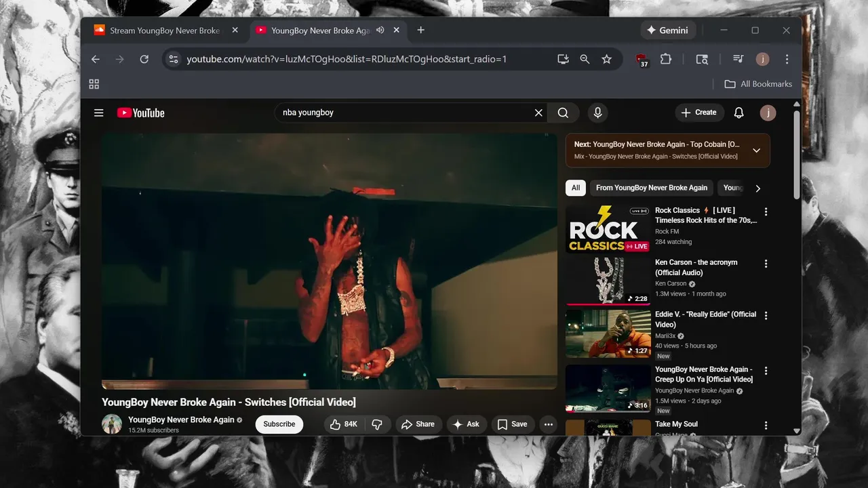The height and width of the screenshot is (488, 868).
Task: Open Ken Carson channel name link
Action: click(671, 284)
